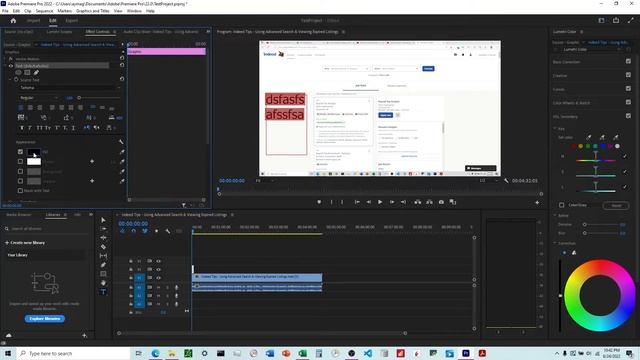This screenshot has width=640, height=360.
Task: Click the Quick Export icon top right
Action: (x=616, y=20)
